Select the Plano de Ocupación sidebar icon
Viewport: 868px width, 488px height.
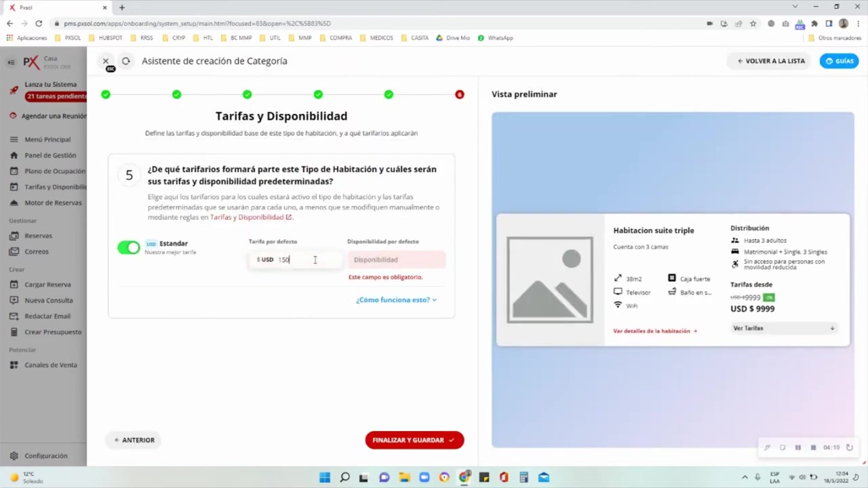(x=14, y=171)
